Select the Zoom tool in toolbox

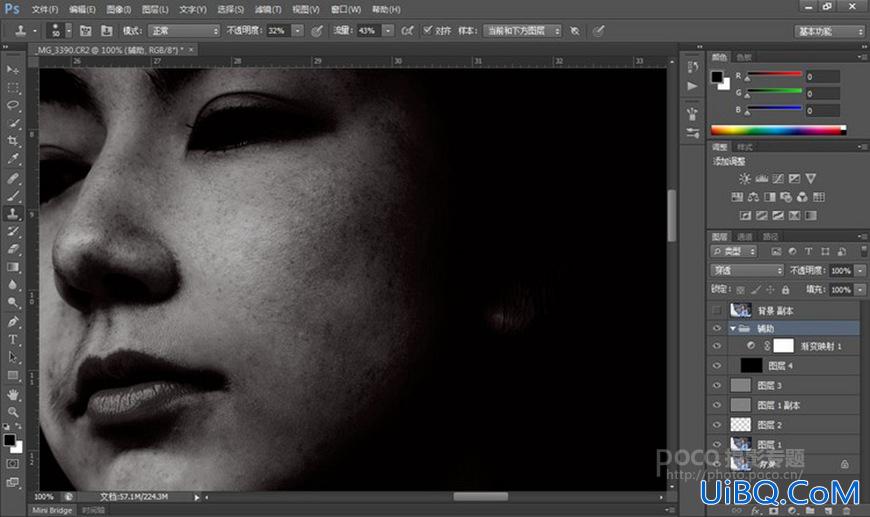point(12,412)
